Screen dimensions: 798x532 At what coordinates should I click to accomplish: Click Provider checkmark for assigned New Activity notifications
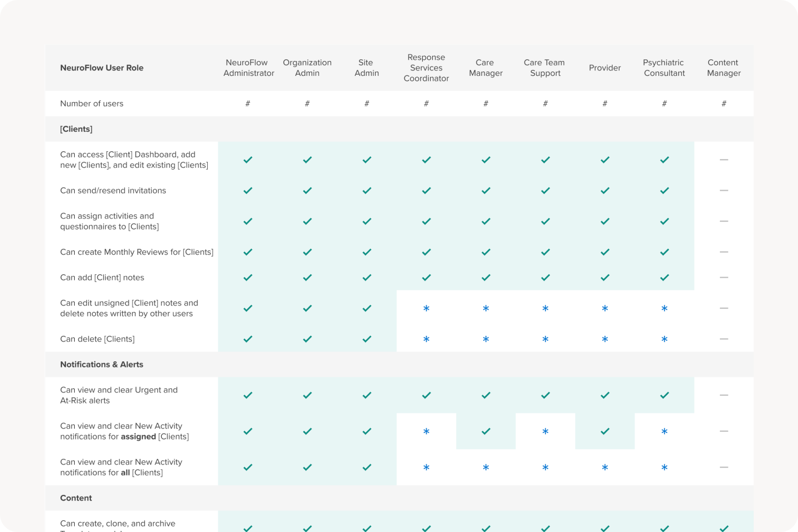point(605,431)
